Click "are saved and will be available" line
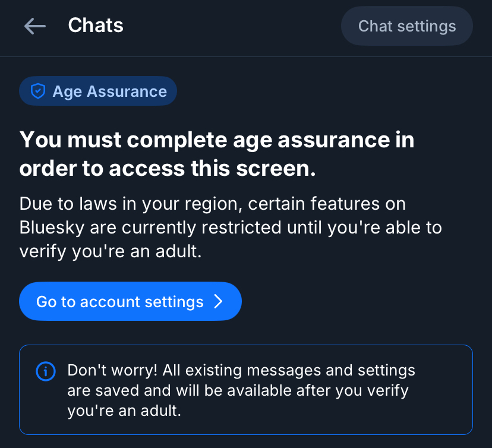Image resolution: width=492 pixels, height=448 pixels. coord(238,390)
